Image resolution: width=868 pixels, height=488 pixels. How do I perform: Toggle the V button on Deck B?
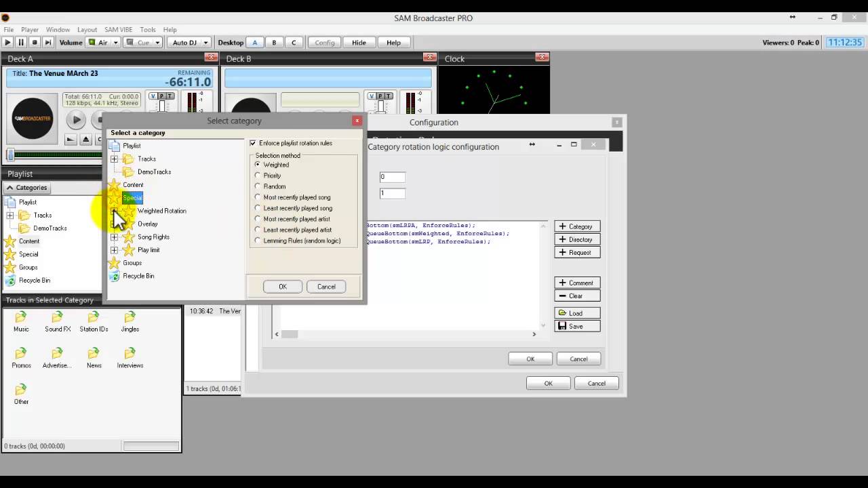(x=370, y=96)
